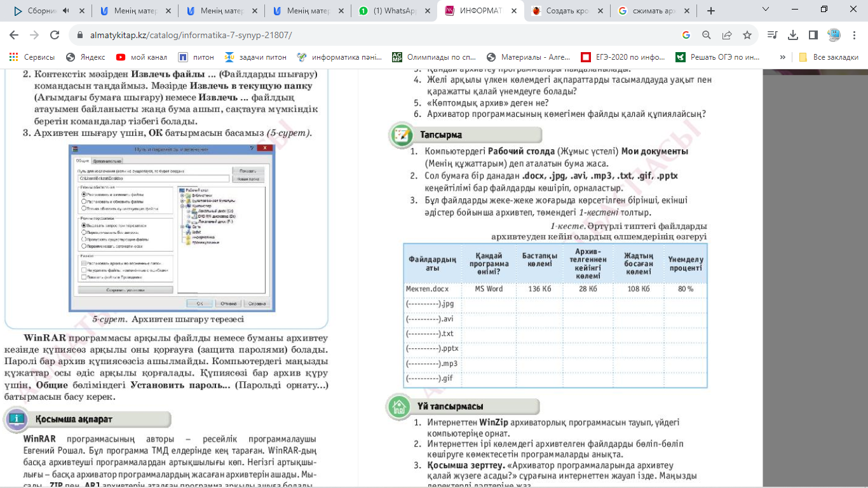
Task: Bookmark this page with the star icon
Action: 747,36
